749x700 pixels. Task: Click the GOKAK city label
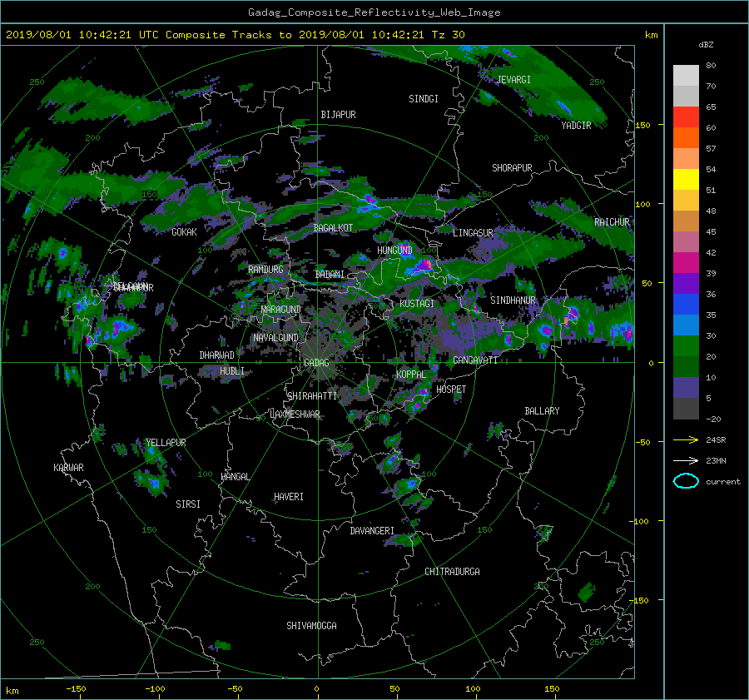click(x=184, y=232)
